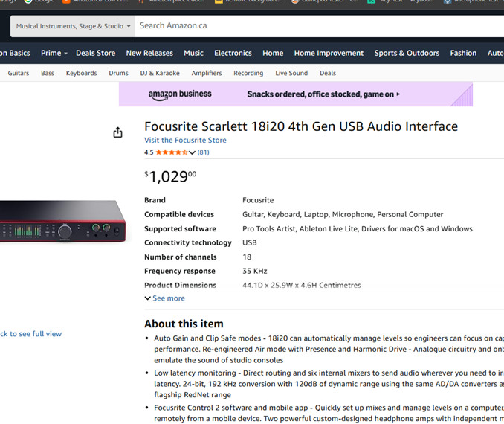Click the Amazon Basics nav item
Viewport: 504px width, 424px height.
click(15, 53)
